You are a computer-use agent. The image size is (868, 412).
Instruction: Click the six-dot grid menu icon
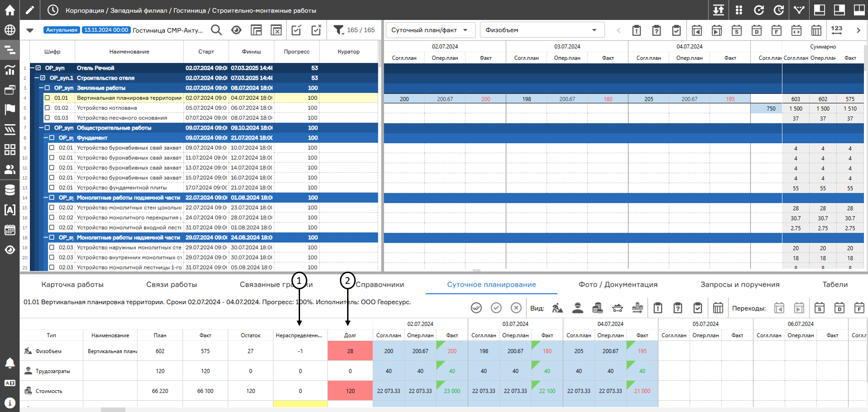point(739,10)
